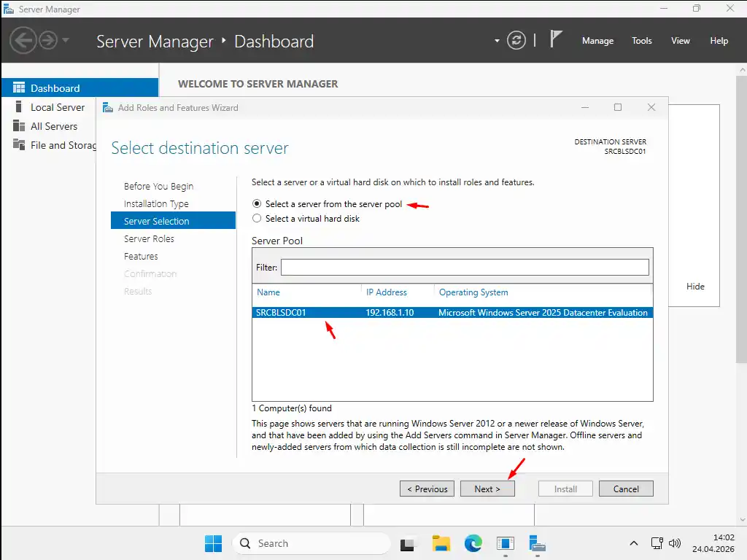Image resolution: width=747 pixels, height=560 pixels.
Task: Click the Next button
Action: [487, 489]
